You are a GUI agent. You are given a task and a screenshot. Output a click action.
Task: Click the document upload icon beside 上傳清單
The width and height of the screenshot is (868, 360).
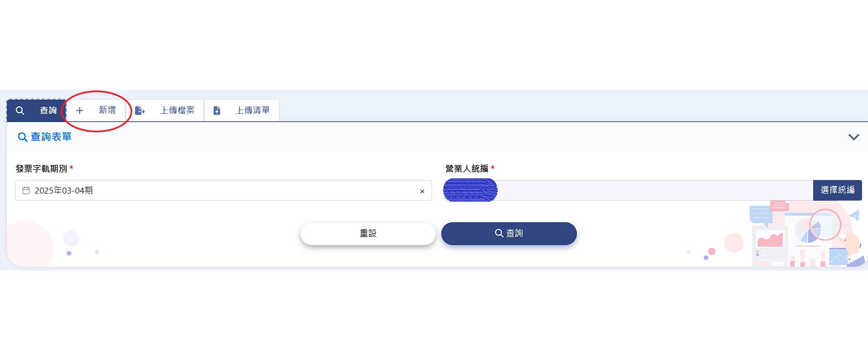pos(217,111)
